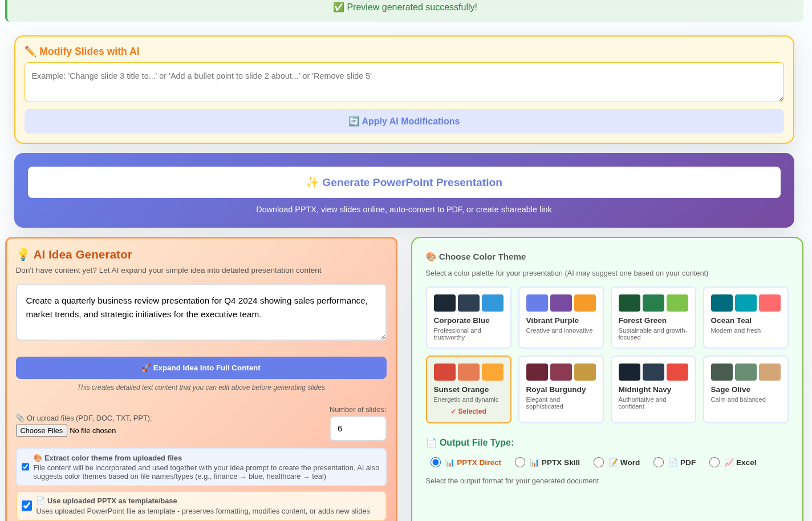
Task: Click the line chart icon next to Excel
Action: pyautogui.click(x=729, y=462)
